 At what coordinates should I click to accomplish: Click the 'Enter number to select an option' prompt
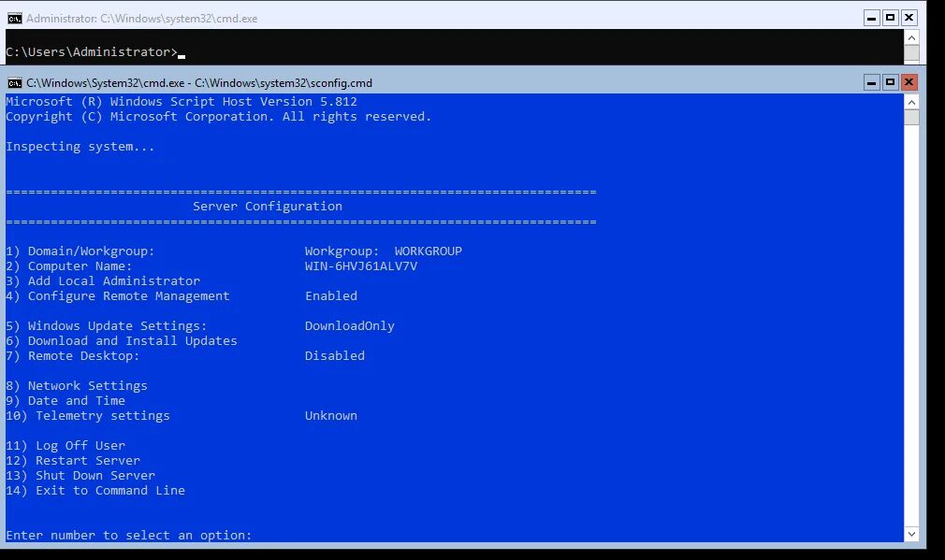pyautogui.click(x=128, y=536)
